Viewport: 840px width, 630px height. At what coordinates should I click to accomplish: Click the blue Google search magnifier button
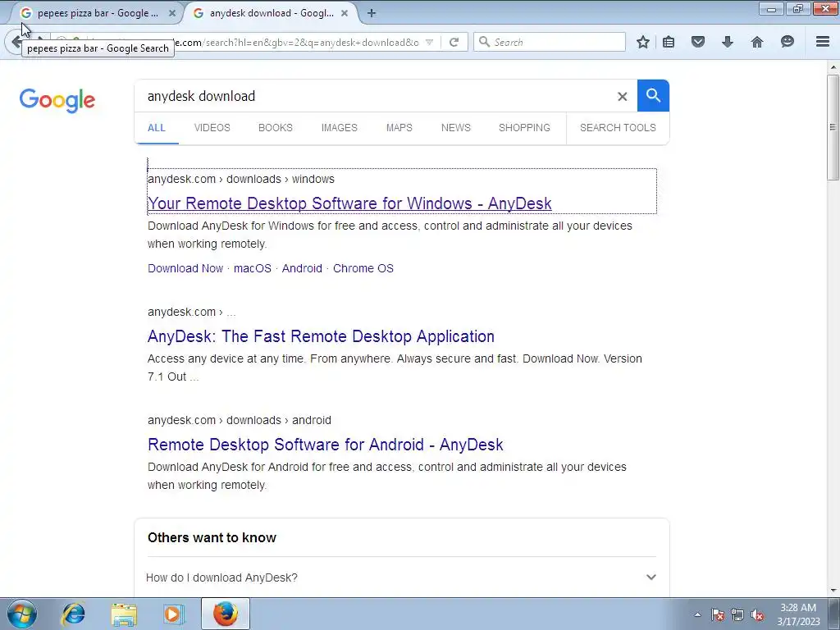click(x=653, y=96)
